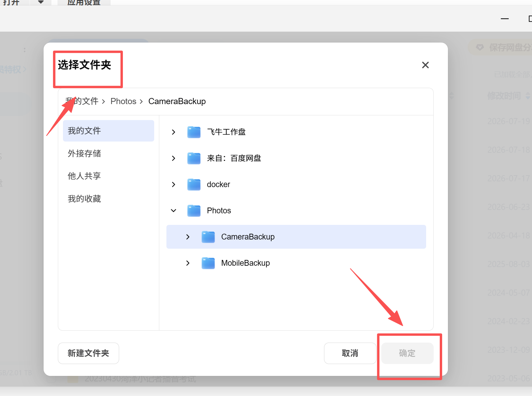
Task: Go to Photos in the breadcrumb path
Action: pos(123,101)
